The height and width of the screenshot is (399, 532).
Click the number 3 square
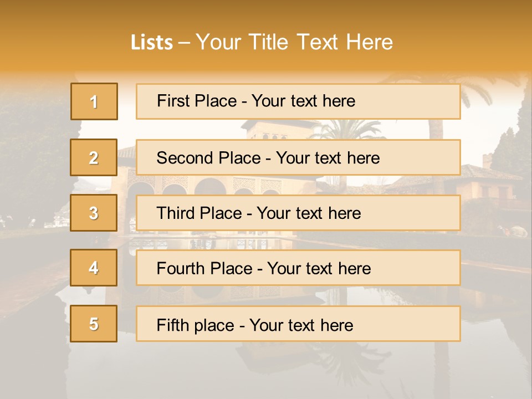pos(94,213)
